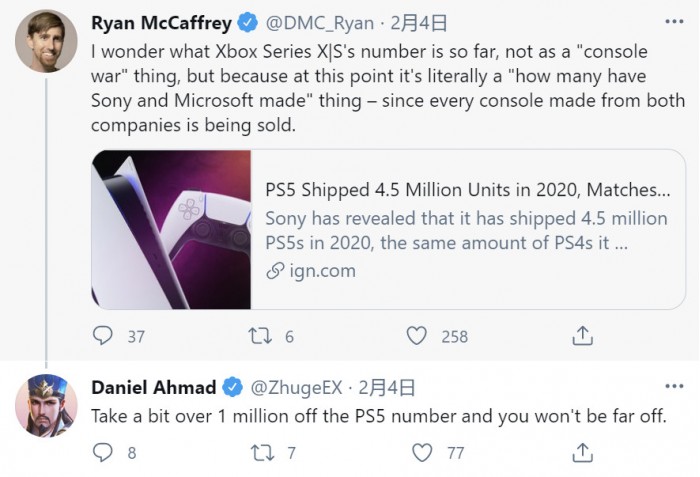Image resolution: width=700 pixels, height=477 pixels.
Task: Retweet Ryan McCaffrey's tweet
Action: pos(260,336)
